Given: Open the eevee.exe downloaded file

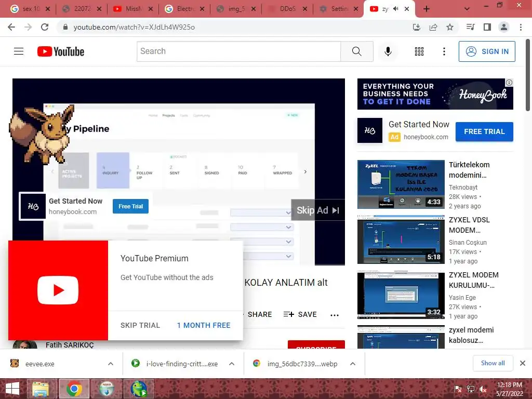Looking at the screenshot, I should coord(39,364).
